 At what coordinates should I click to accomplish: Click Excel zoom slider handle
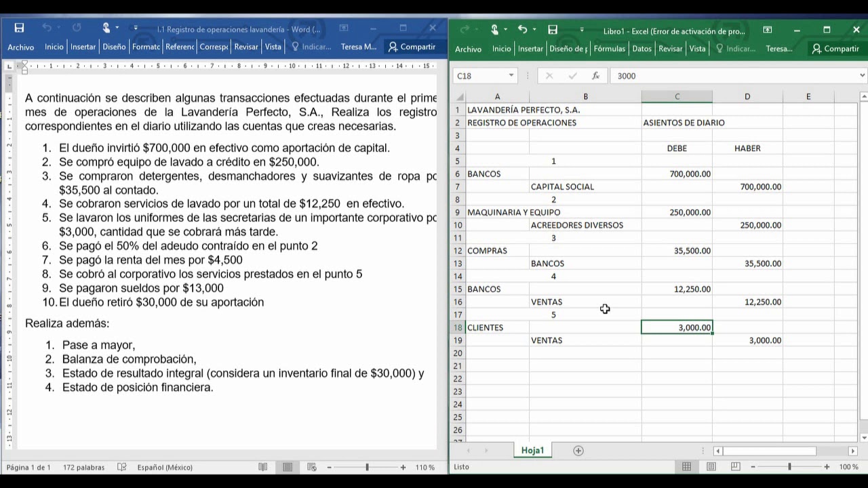point(789,467)
